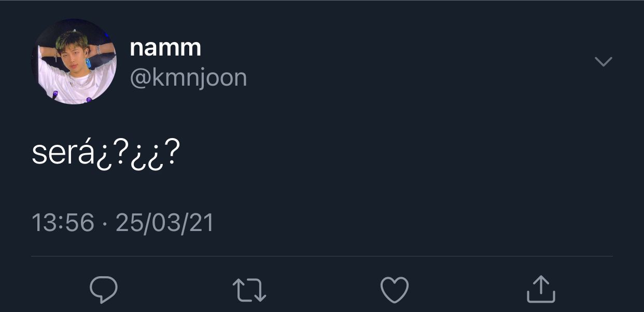Show the downward caret menu beside namm
This screenshot has height=312, width=644.
(603, 62)
